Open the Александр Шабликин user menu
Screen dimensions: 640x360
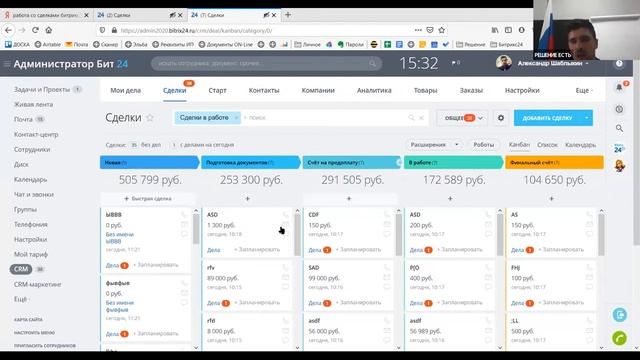[x=553, y=63]
